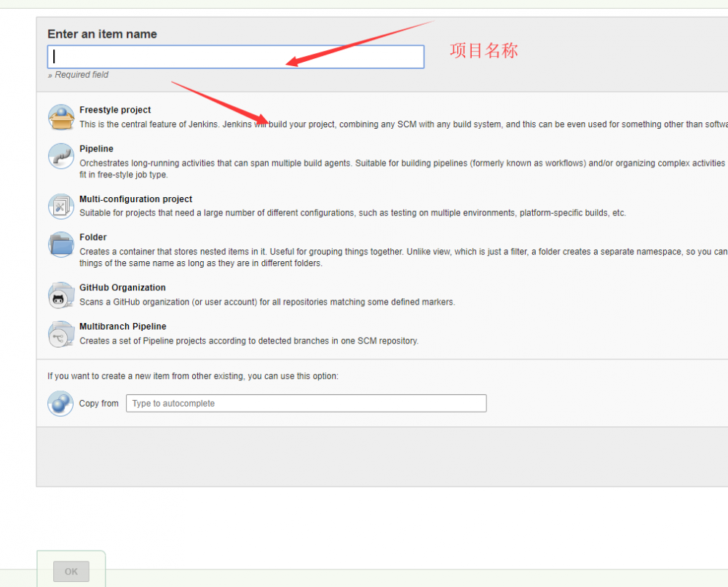Select the Freestyle project icon

point(61,116)
